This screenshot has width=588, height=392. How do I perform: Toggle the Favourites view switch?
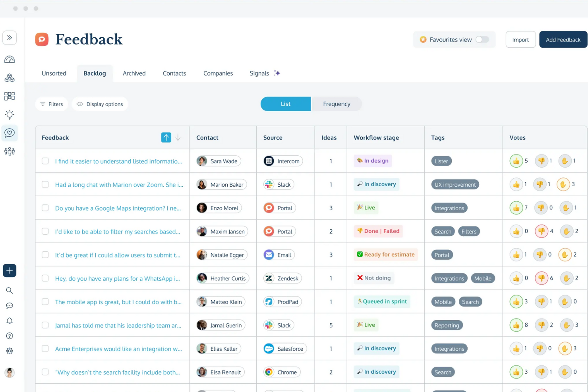click(482, 39)
